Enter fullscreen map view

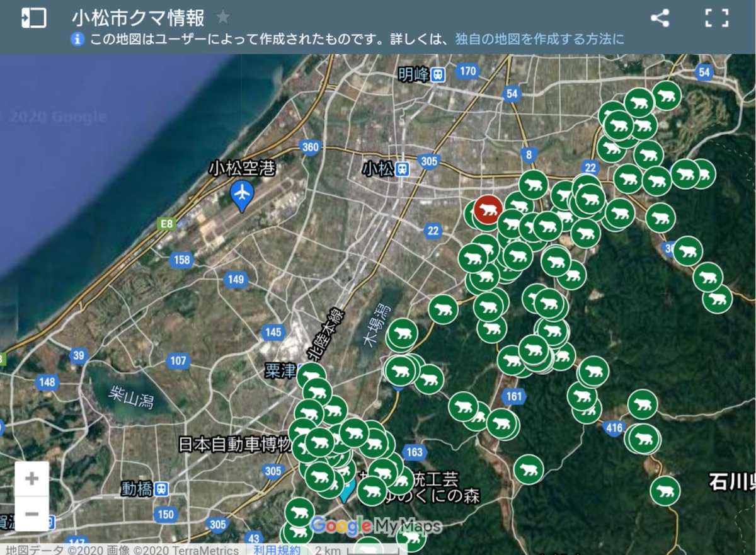pos(717,18)
